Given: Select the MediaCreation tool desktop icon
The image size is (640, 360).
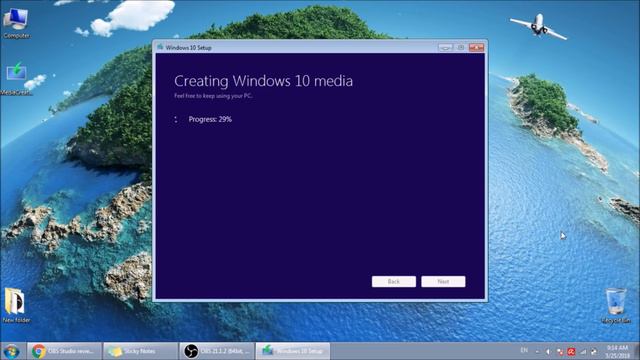Looking at the screenshot, I should (x=16, y=78).
